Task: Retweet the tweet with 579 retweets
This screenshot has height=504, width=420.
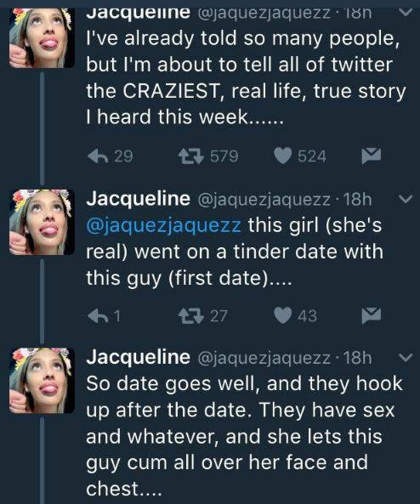Action: pos(191,156)
